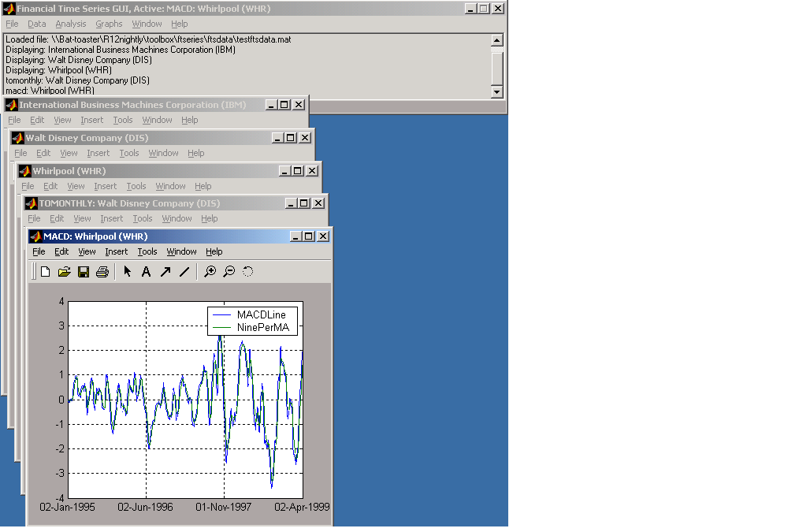Click the New Figure icon in MACD toolbar
This screenshot has width=788, height=532.
click(46, 272)
